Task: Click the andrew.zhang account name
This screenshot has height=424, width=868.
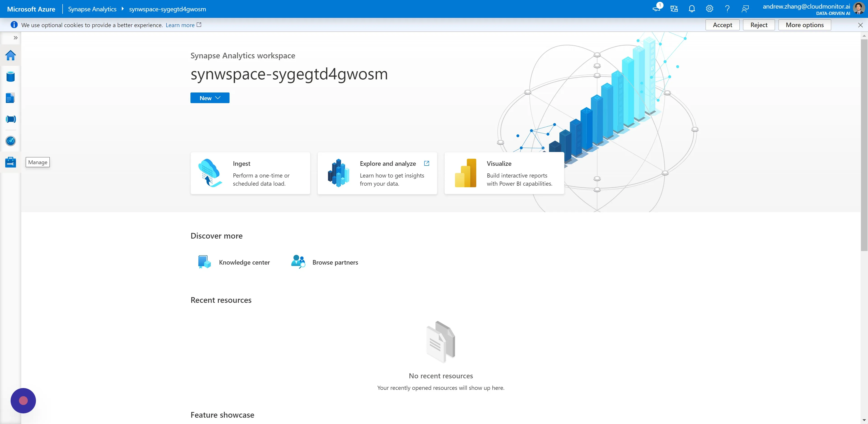Action: 806,6
